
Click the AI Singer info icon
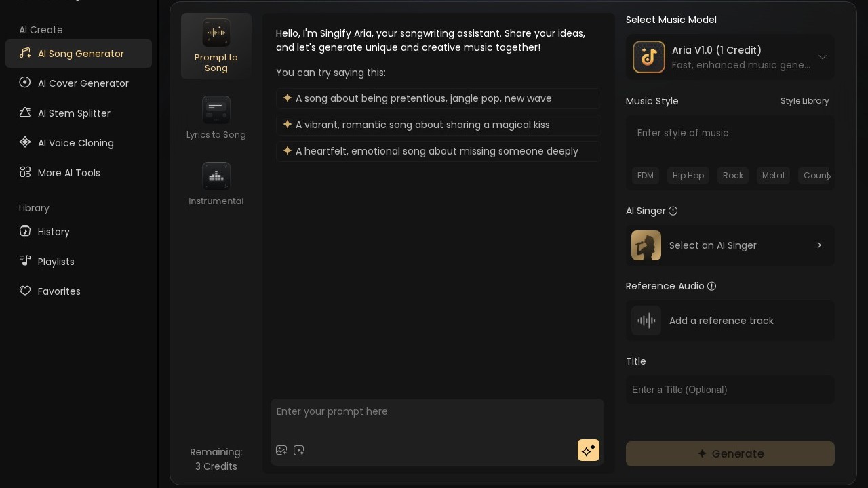[x=673, y=211]
